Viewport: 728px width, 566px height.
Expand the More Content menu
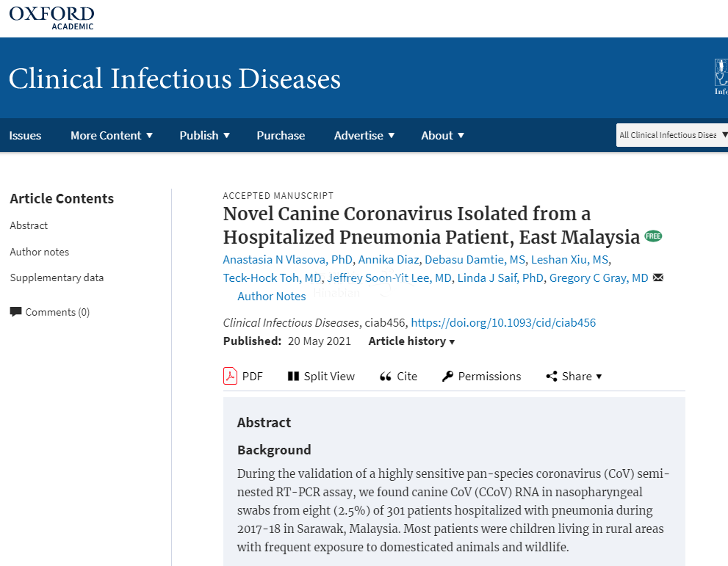click(x=112, y=135)
